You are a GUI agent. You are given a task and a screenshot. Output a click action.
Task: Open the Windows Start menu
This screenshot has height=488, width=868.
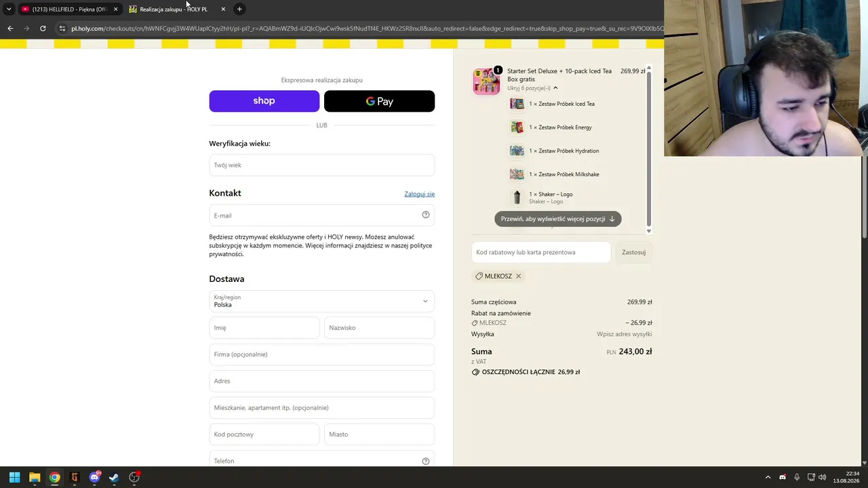14,477
